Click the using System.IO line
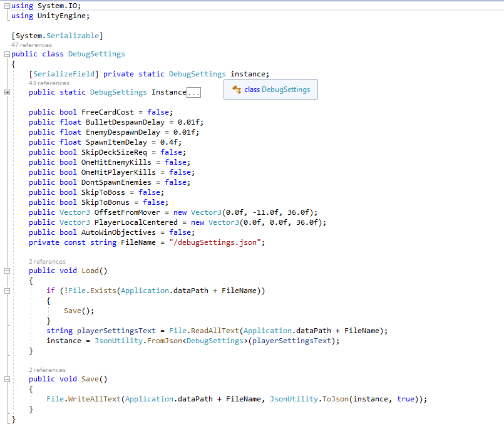 pos(46,6)
